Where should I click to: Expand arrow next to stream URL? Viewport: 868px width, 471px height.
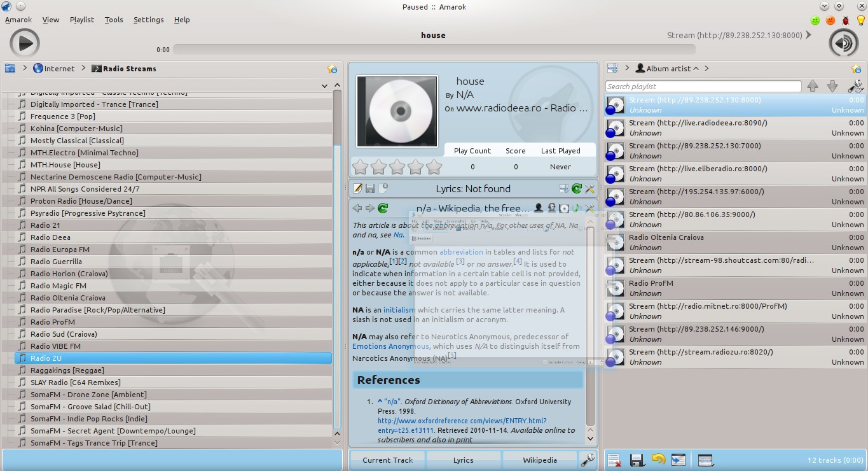point(809,35)
